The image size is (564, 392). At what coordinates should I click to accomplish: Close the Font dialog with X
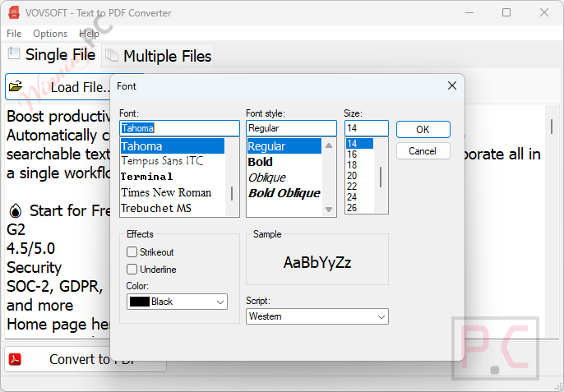click(452, 85)
